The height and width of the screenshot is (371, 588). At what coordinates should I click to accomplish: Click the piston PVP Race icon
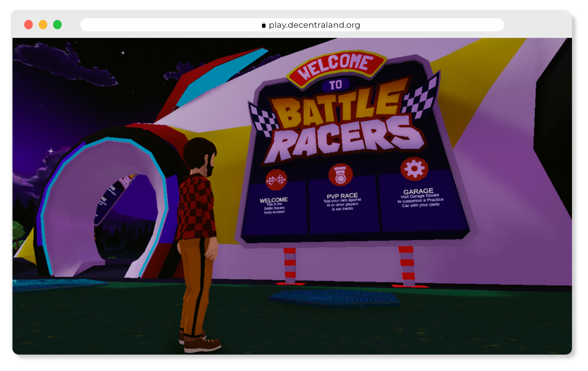coord(340,175)
